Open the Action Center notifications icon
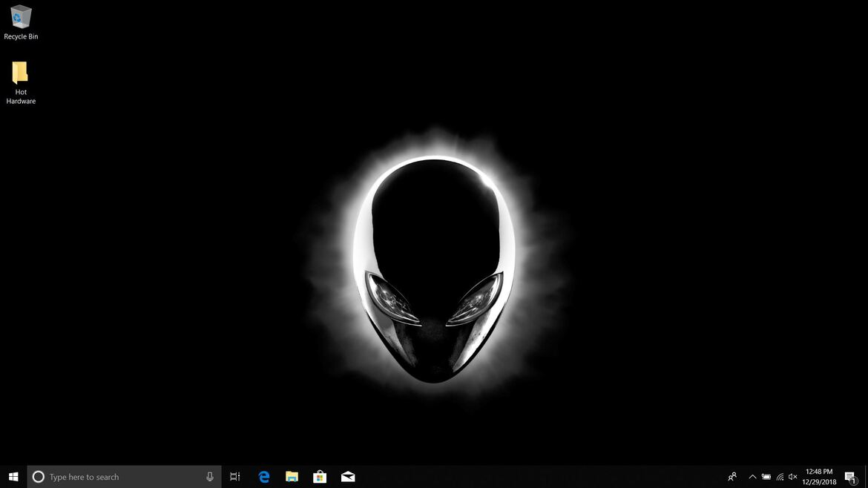Screen dimensions: 868x488 click(x=851, y=477)
